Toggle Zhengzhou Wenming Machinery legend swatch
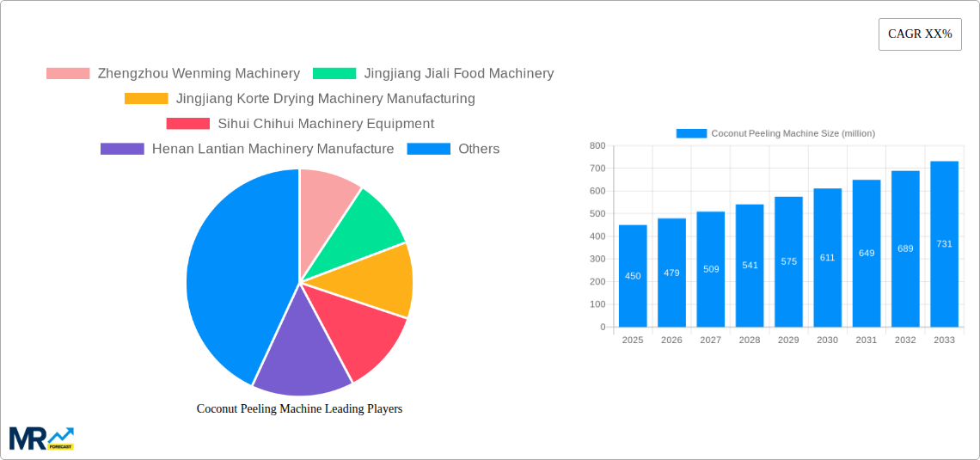The image size is (980, 460). click(68, 73)
